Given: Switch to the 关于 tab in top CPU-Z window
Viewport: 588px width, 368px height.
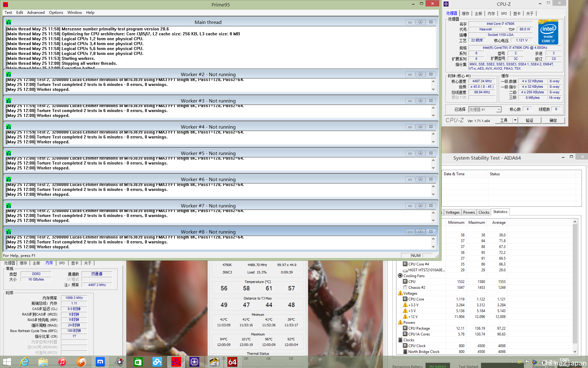Looking at the screenshot, I should (530, 14).
